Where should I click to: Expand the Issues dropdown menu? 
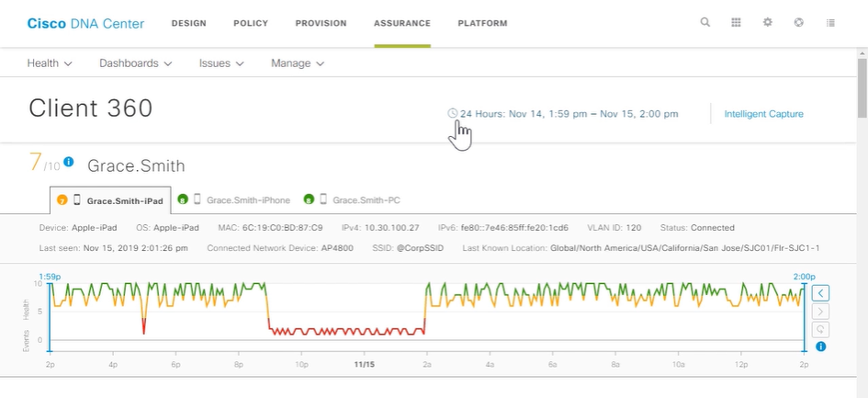pos(221,63)
